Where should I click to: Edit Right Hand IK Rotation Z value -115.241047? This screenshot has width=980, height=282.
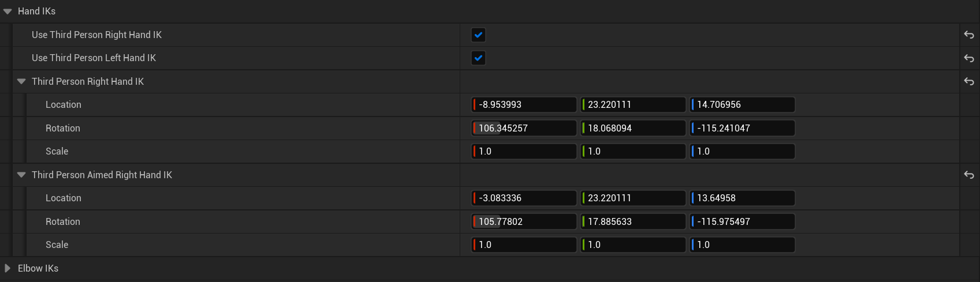click(743, 128)
